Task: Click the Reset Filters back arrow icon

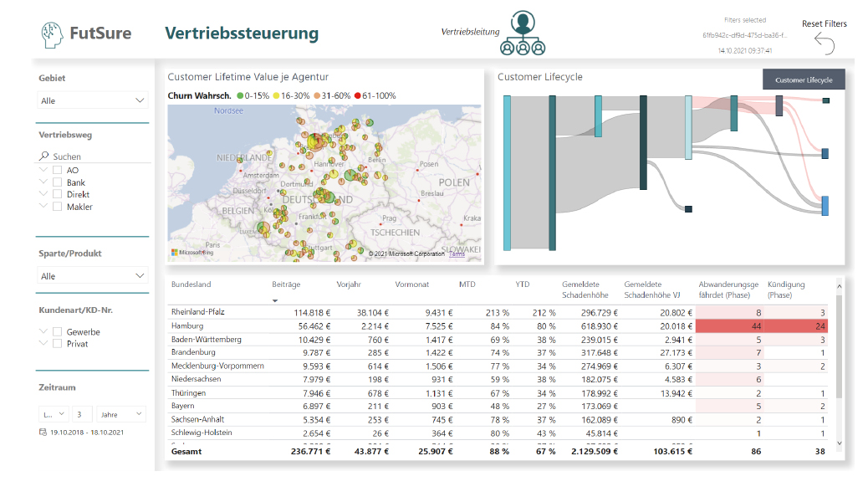Action: (x=825, y=44)
